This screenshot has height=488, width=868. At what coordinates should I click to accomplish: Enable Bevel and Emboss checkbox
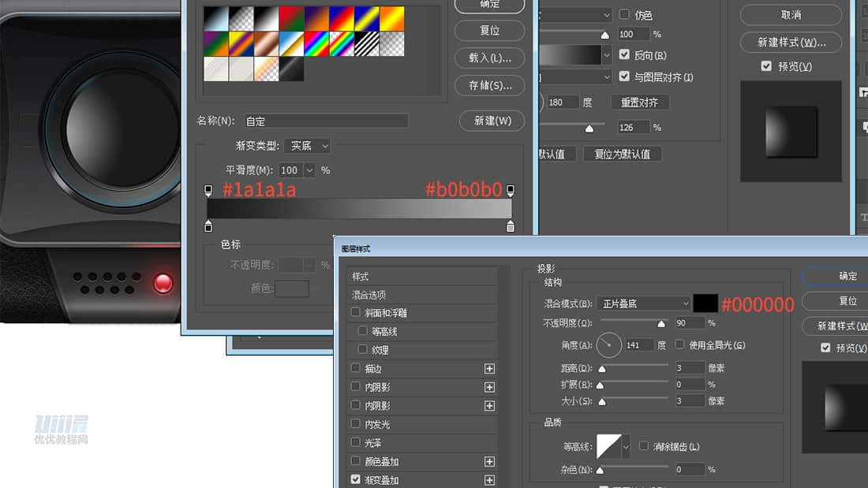(355, 312)
